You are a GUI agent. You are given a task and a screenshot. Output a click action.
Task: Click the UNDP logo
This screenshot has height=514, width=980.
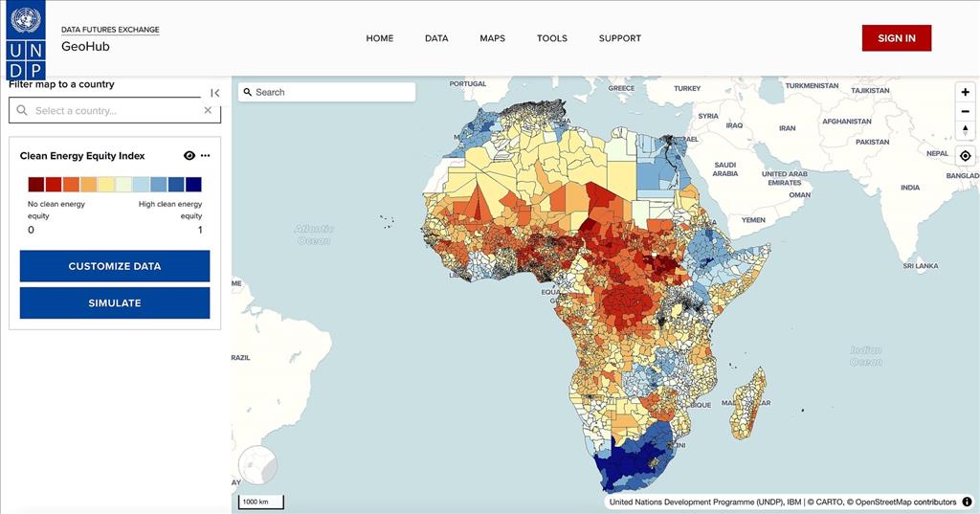(x=26, y=41)
